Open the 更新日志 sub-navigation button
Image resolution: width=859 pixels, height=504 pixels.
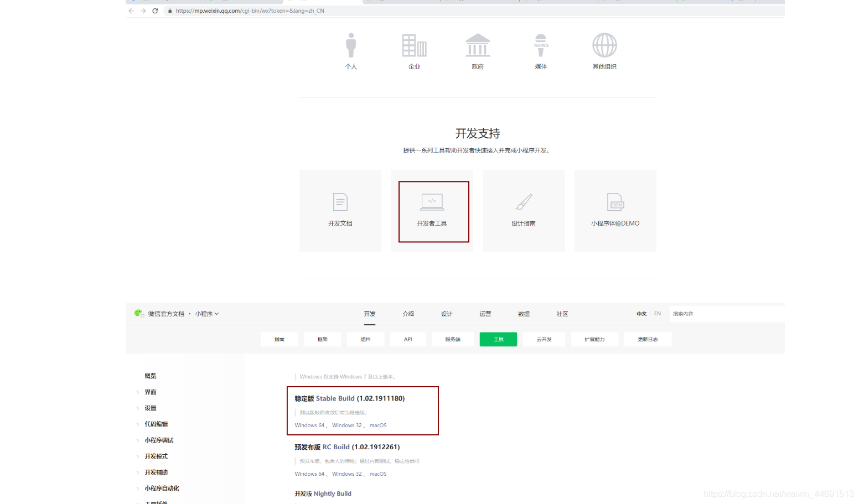click(648, 339)
